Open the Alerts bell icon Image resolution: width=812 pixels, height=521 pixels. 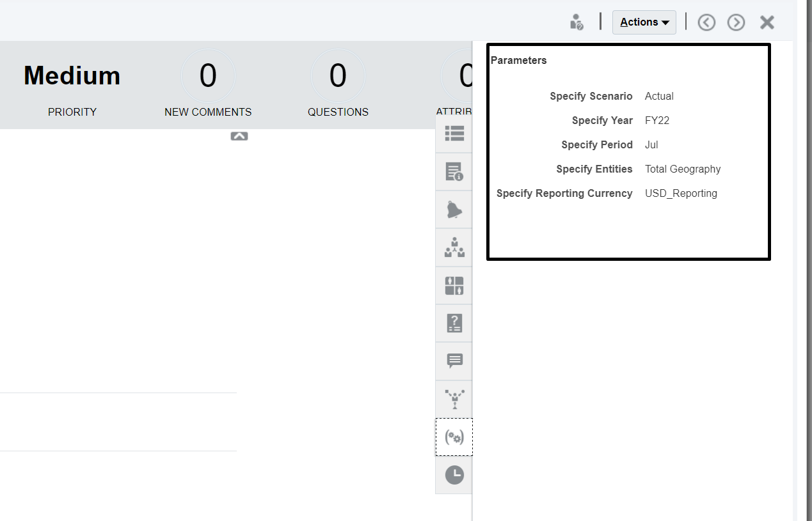pos(454,209)
